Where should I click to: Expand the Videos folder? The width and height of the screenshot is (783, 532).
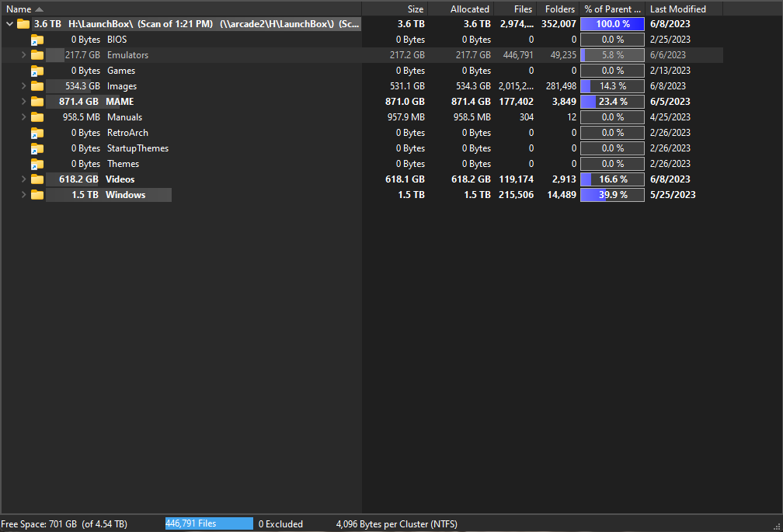click(x=23, y=179)
